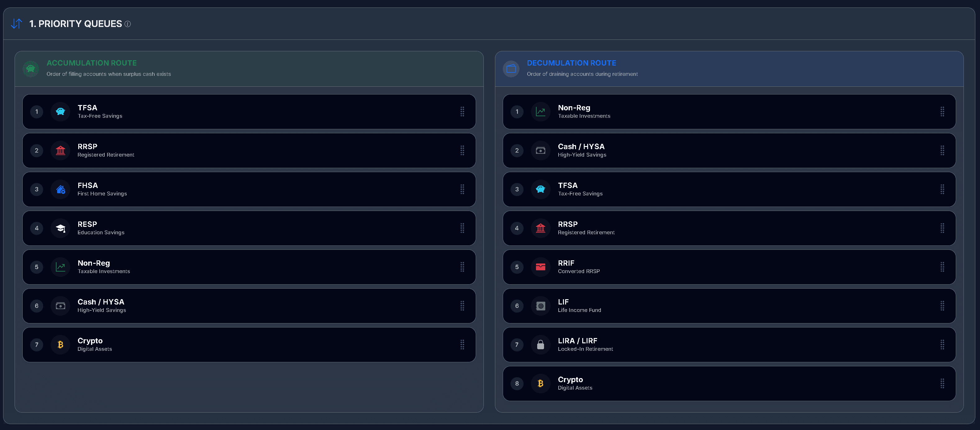Image resolution: width=980 pixels, height=430 pixels.
Task: Click the RRIF red wallet icon
Action: (541, 267)
